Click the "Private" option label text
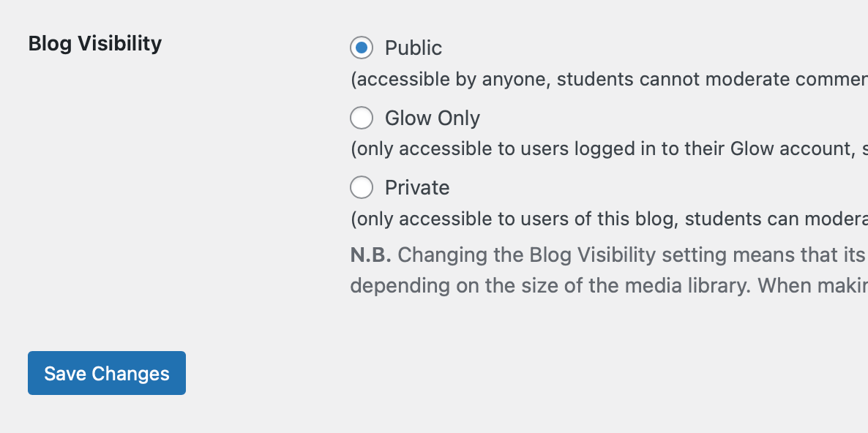Viewport: 868px width, 433px height. (x=417, y=188)
